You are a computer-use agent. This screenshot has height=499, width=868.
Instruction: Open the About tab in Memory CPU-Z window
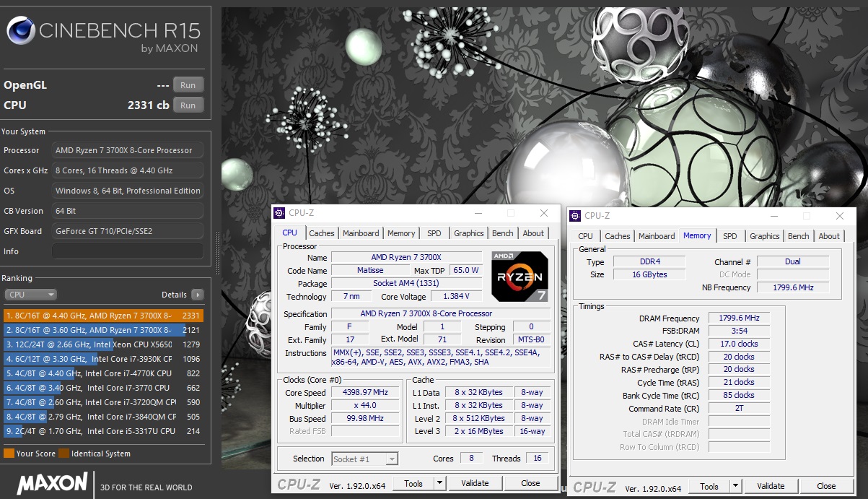coord(829,236)
